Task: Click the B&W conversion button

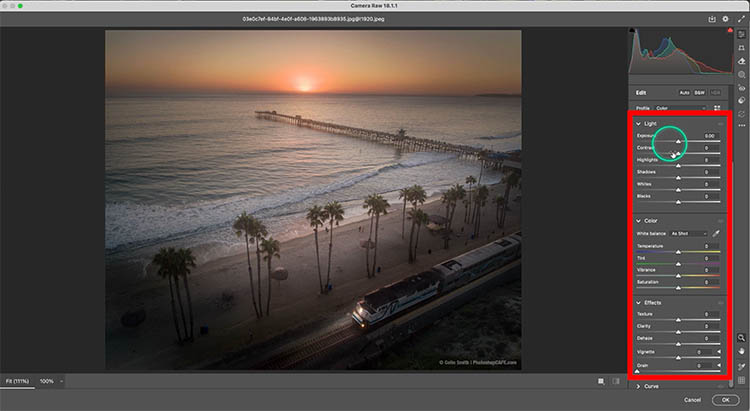Action: [699, 91]
